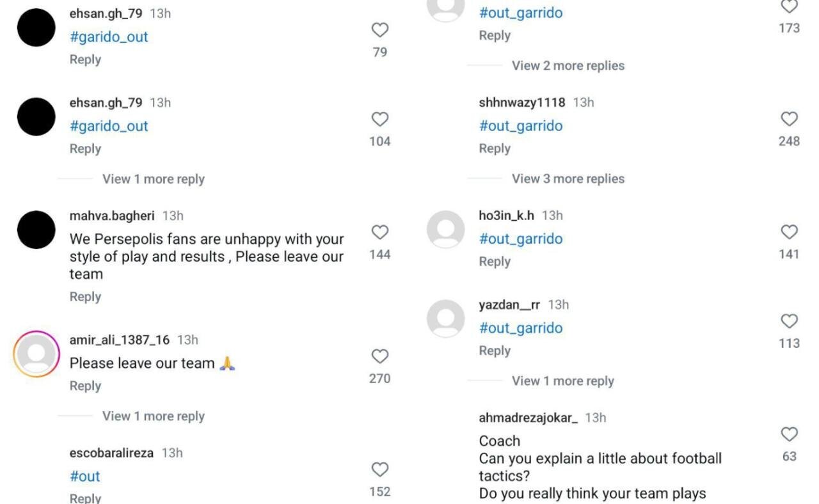
Task: Reply to mahva.bagheri's comment
Action: 85,297
